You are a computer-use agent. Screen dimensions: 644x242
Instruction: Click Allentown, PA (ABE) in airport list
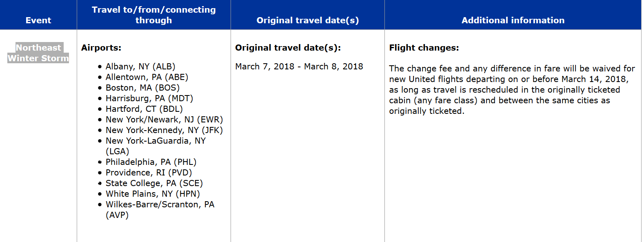(147, 77)
